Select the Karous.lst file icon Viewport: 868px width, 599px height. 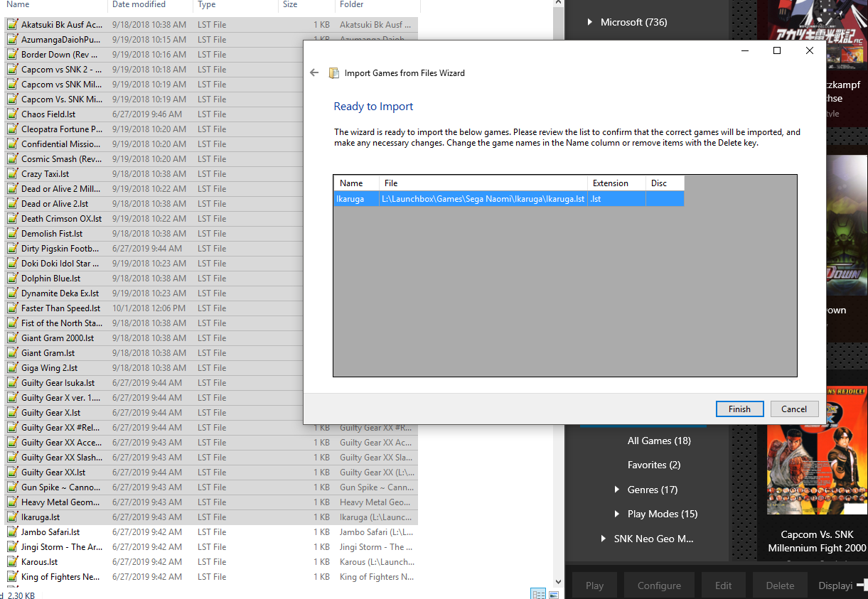[12, 561]
